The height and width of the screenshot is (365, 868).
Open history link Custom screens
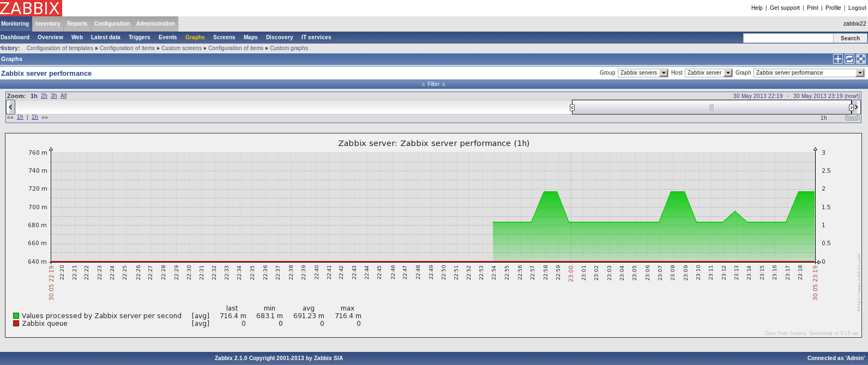point(182,48)
